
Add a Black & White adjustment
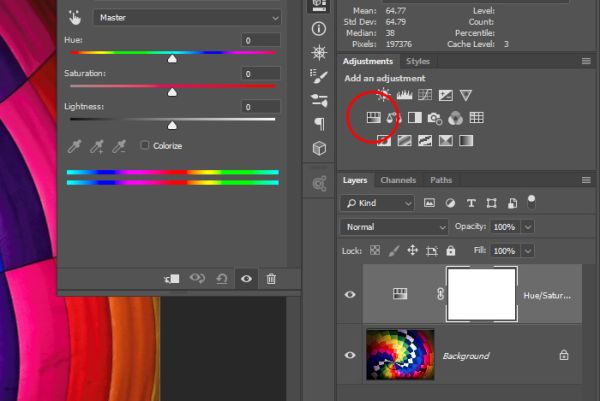pyautogui.click(x=414, y=118)
